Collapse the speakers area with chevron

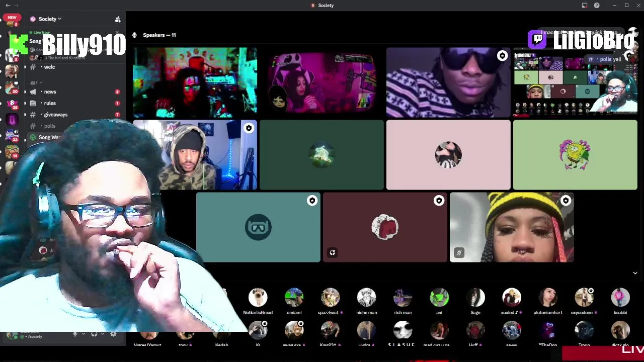coord(635,274)
